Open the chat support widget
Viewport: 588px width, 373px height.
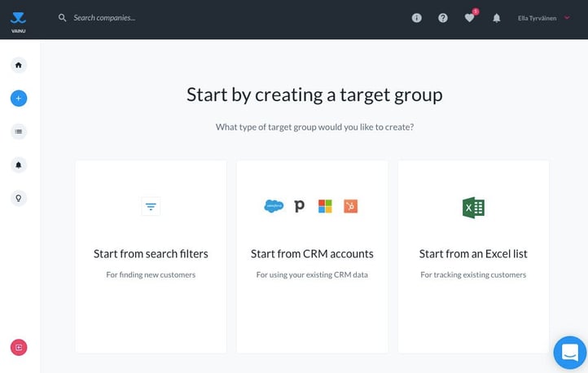(x=569, y=353)
